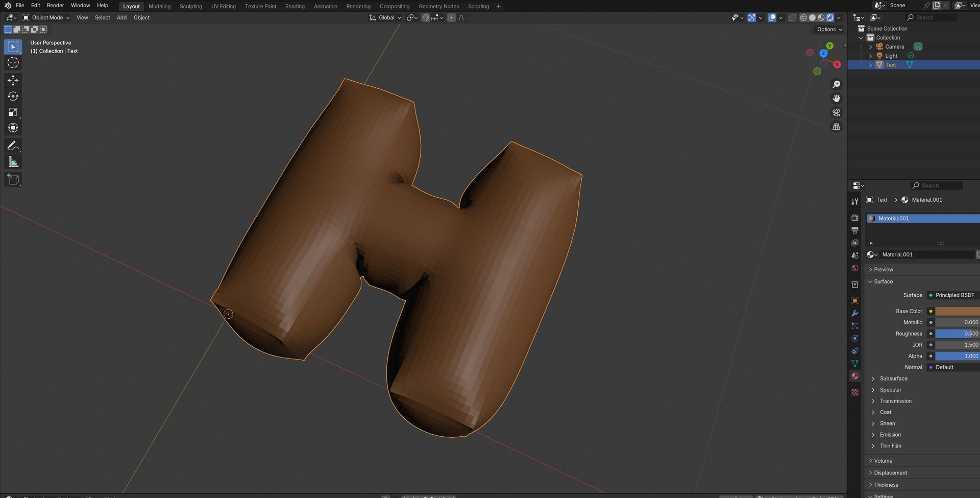Switch to the Shading workspace tab
Screen dimensions: 980x498
coord(295,6)
